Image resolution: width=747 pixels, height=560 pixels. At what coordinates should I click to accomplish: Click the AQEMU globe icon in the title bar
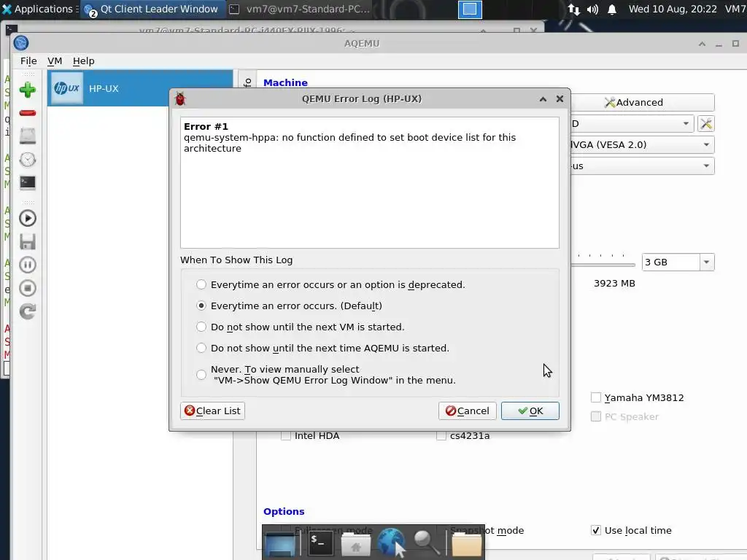click(21, 43)
